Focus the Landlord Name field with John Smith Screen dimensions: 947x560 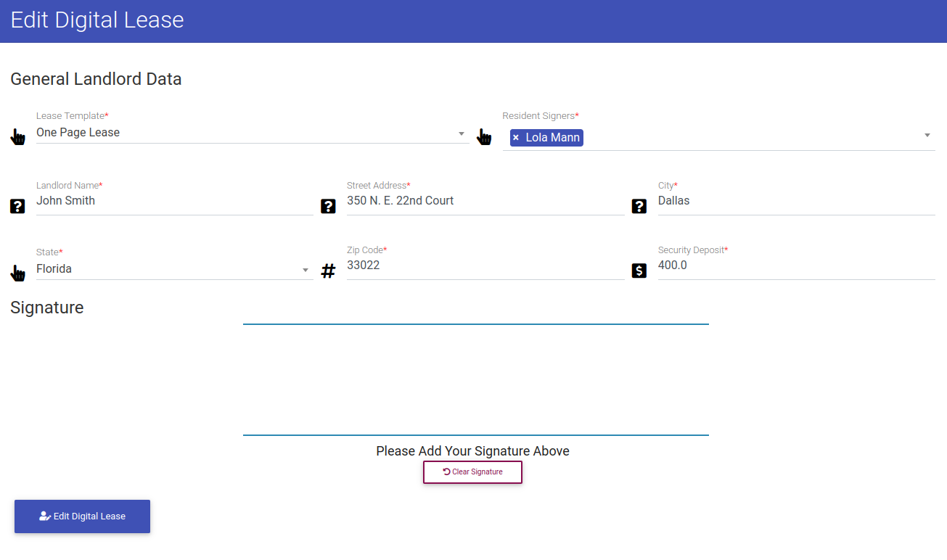tap(174, 201)
